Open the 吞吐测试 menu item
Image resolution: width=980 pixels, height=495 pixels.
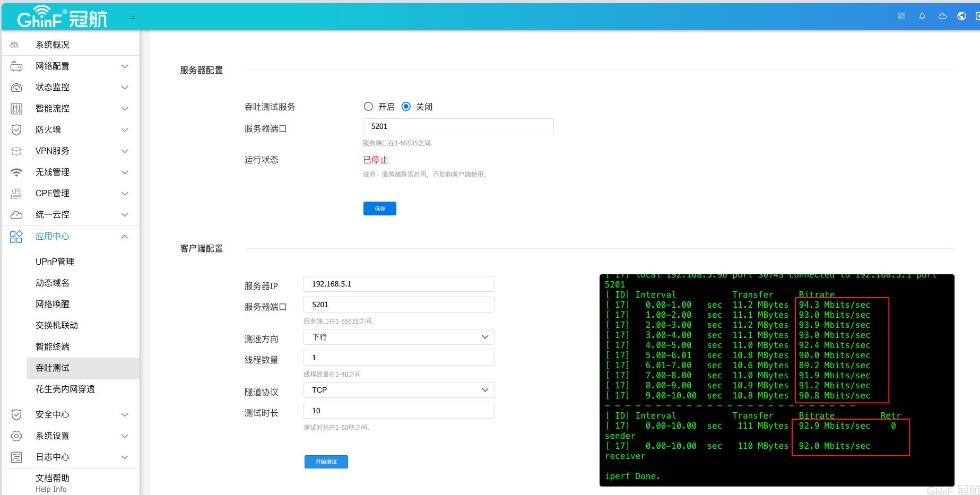pos(53,368)
